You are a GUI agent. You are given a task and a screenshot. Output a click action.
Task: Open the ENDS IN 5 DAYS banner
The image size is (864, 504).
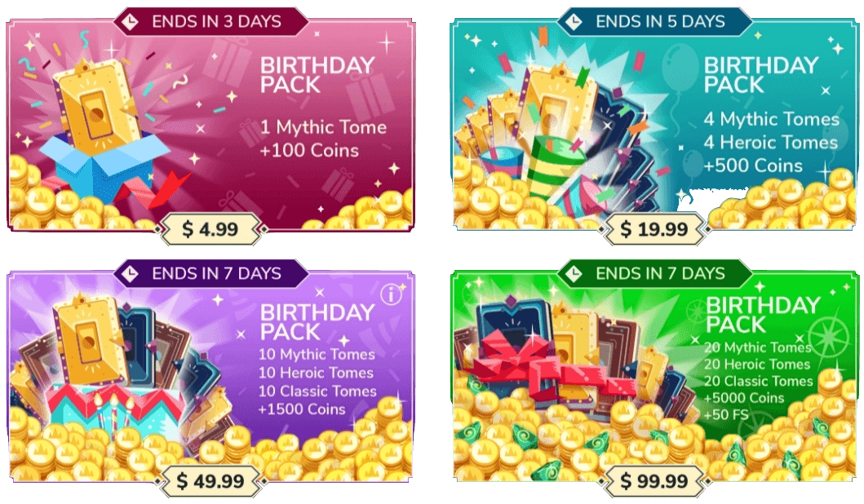pos(654,21)
